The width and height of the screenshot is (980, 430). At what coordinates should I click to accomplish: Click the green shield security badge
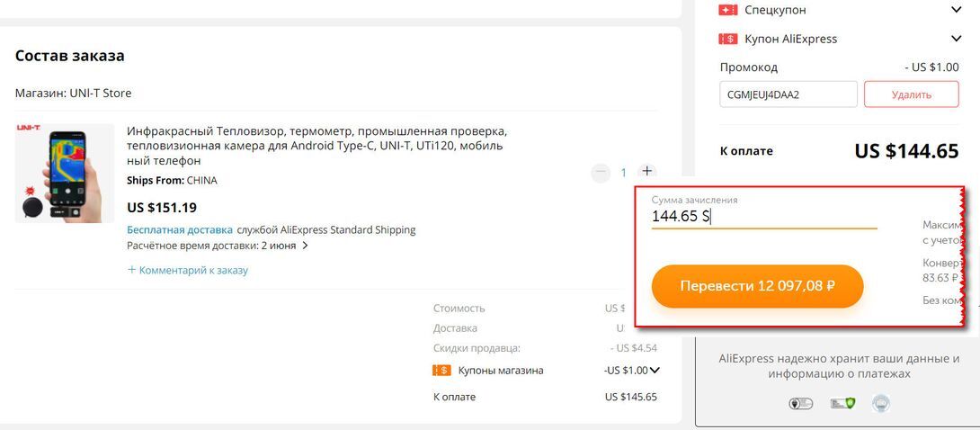click(x=842, y=404)
